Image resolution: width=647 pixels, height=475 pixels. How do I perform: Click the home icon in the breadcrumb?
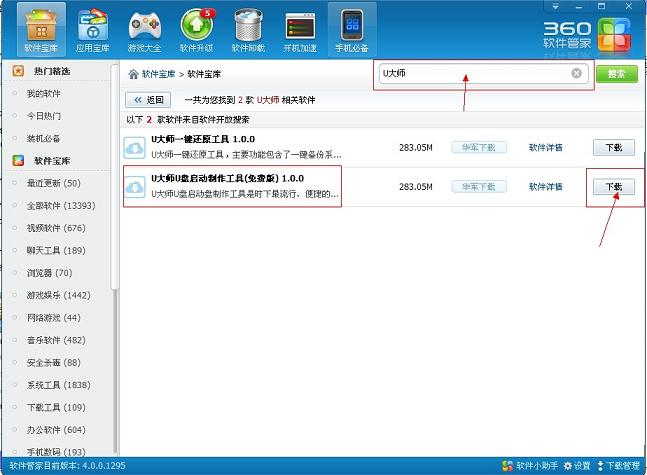click(x=133, y=74)
